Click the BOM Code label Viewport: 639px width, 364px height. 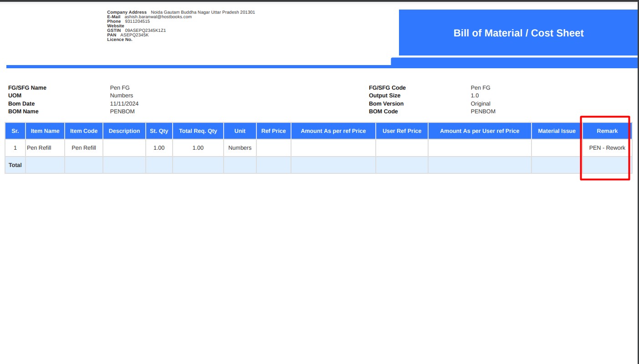coord(383,111)
